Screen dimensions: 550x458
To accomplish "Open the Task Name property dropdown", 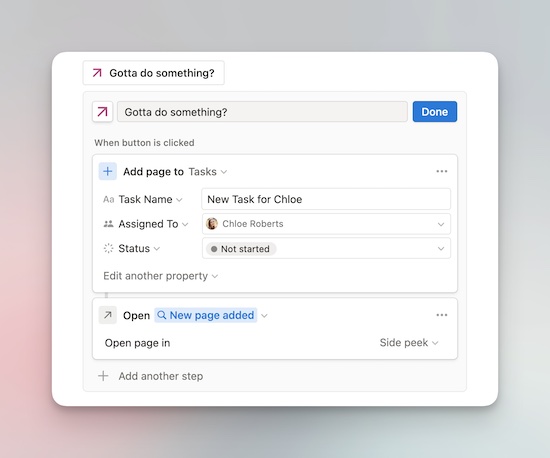I will (150, 200).
